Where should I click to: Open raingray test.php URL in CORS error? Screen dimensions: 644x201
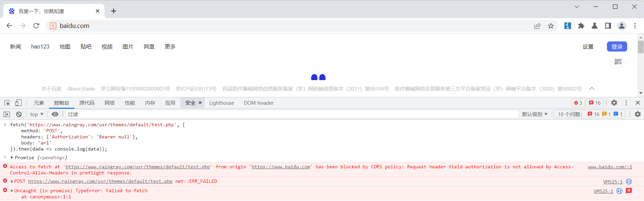(x=138, y=167)
